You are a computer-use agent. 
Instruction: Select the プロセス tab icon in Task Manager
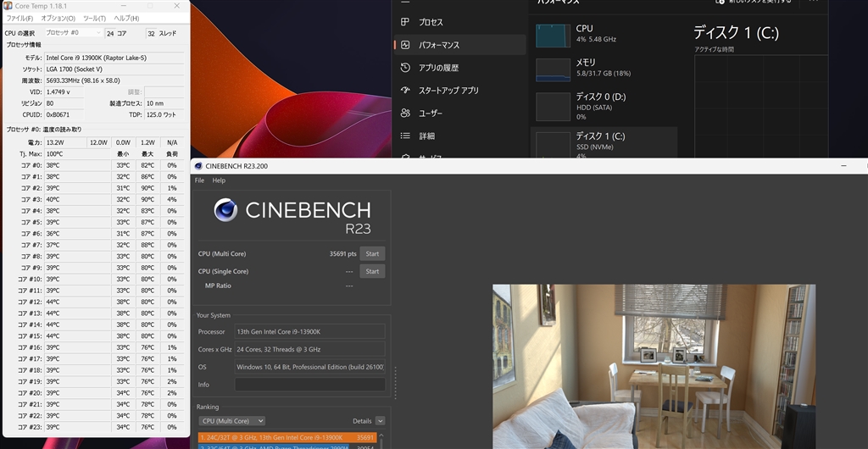click(405, 22)
